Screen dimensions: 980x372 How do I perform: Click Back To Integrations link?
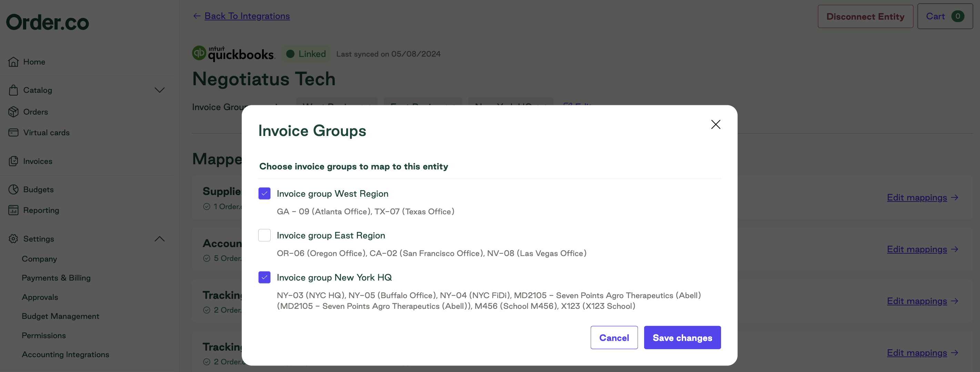(247, 16)
